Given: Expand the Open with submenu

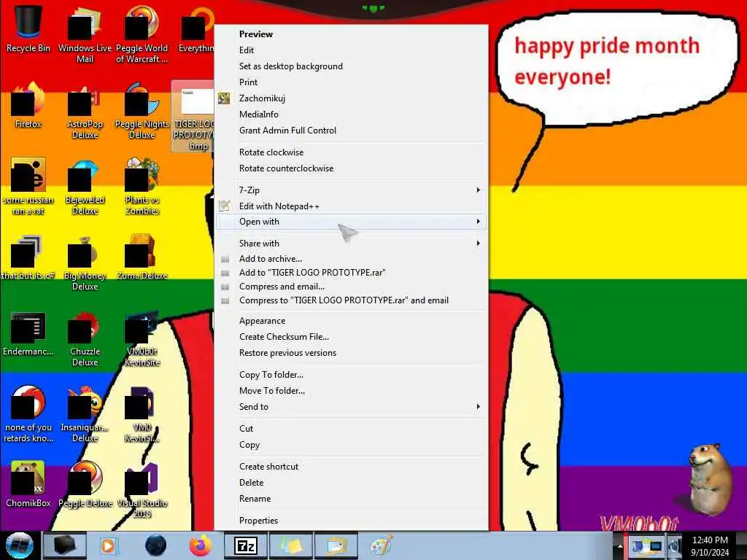Looking at the screenshot, I should pos(351,222).
